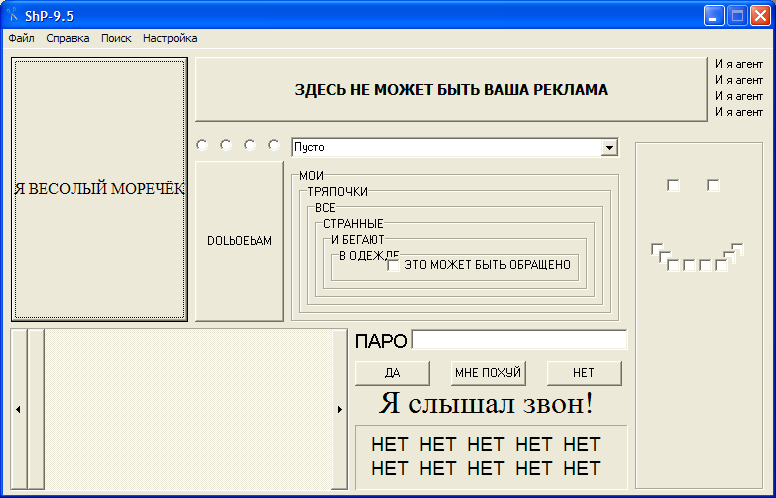Click the scrollbar's right arrow
Screen dimensions: 776x498
[x=340, y=409]
